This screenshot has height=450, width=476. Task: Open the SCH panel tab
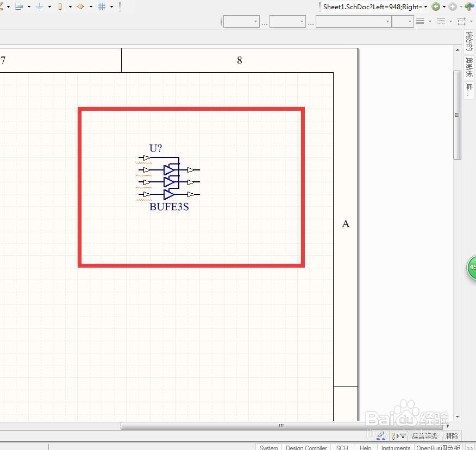pos(342,448)
